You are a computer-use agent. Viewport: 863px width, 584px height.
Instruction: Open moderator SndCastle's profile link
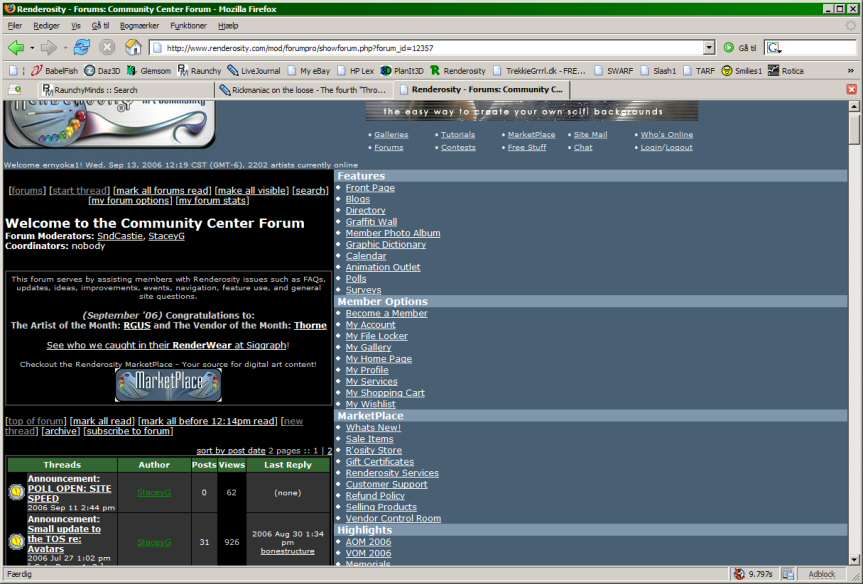119,236
